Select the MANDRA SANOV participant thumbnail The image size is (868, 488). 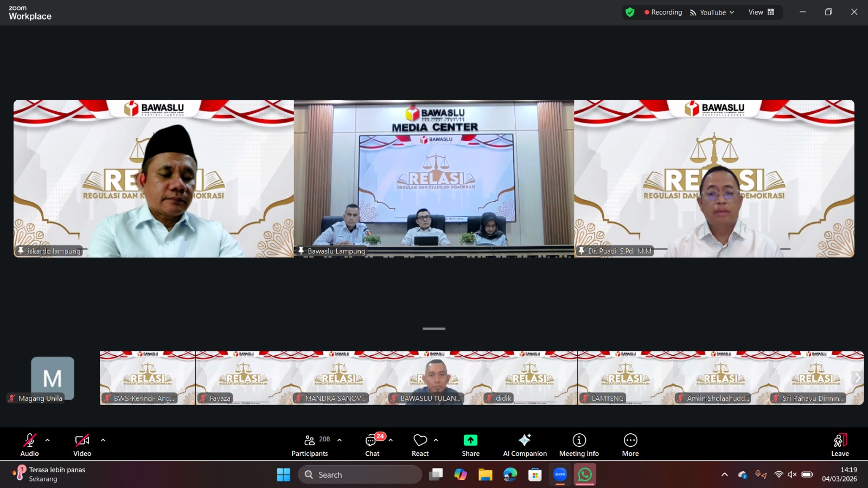coord(339,378)
